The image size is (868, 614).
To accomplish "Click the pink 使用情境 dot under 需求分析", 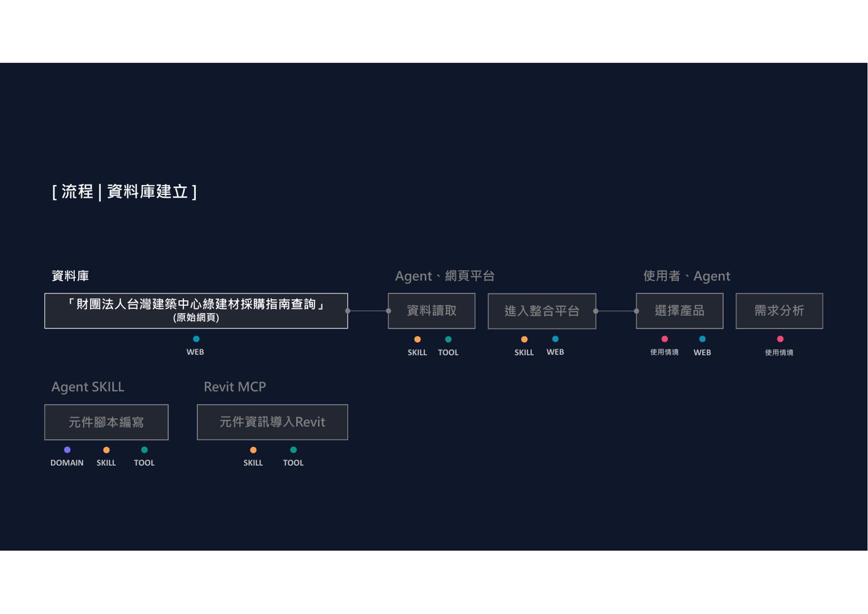I will point(780,339).
